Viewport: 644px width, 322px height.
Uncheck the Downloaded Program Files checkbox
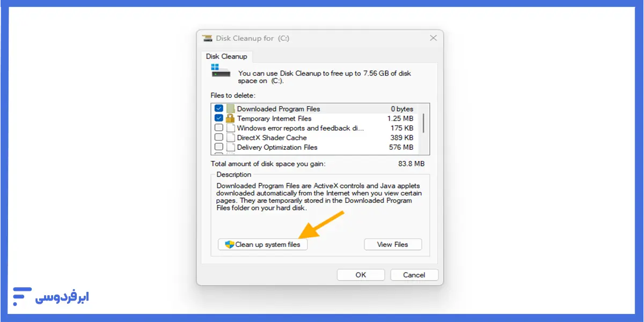click(x=219, y=108)
